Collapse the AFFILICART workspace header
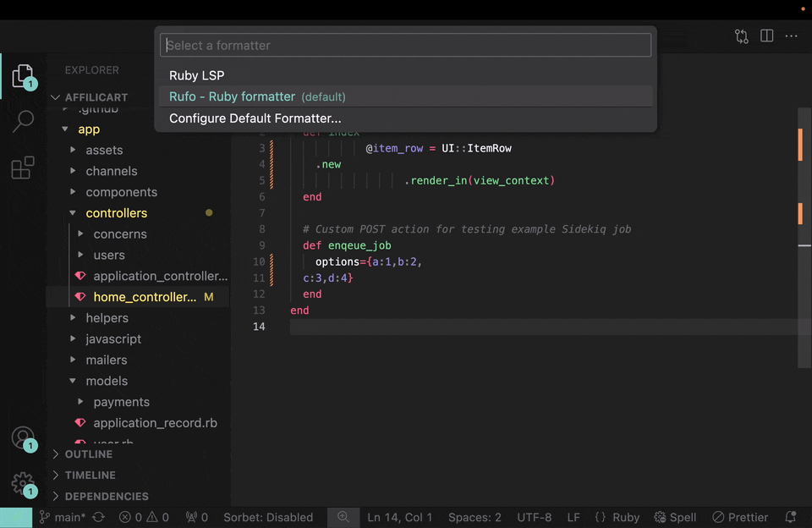Viewport: 812px width, 528px height. point(96,96)
